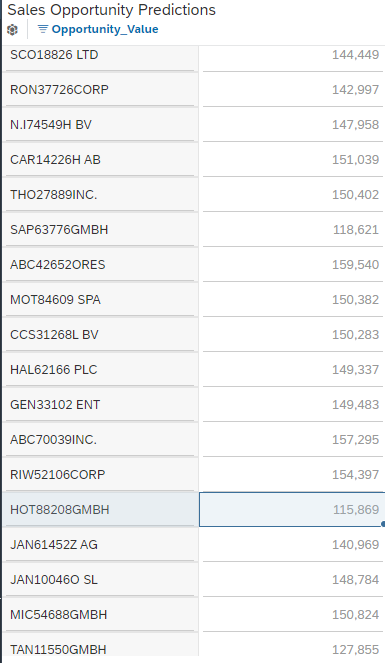The height and width of the screenshot is (663, 385).
Task: Click the value cell 147,958
Action: point(292,125)
